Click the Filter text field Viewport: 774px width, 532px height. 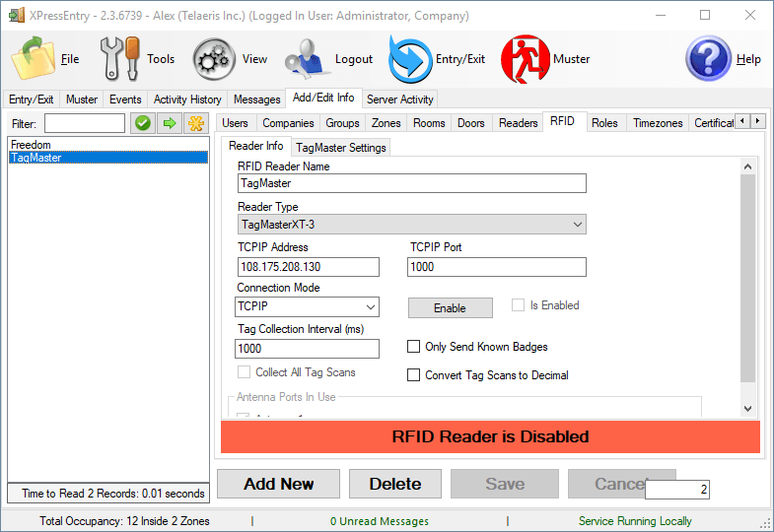85,123
